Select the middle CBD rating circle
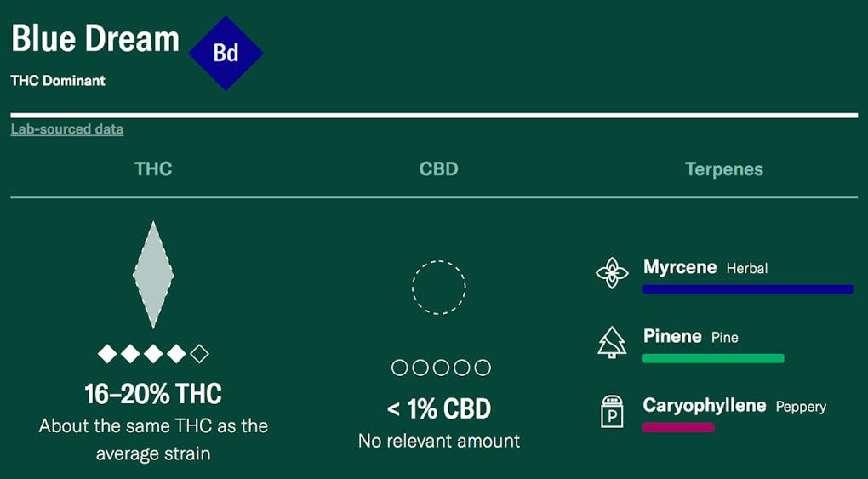 point(441,368)
